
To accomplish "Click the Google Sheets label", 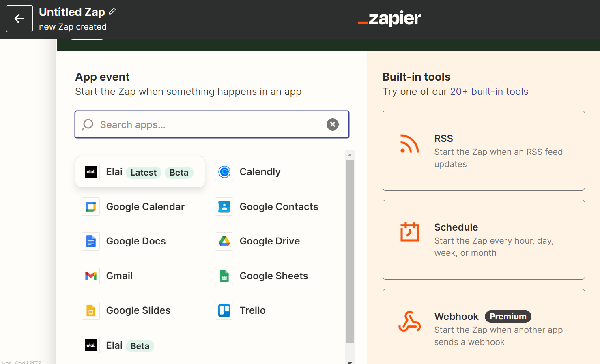I will (x=274, y=276).
